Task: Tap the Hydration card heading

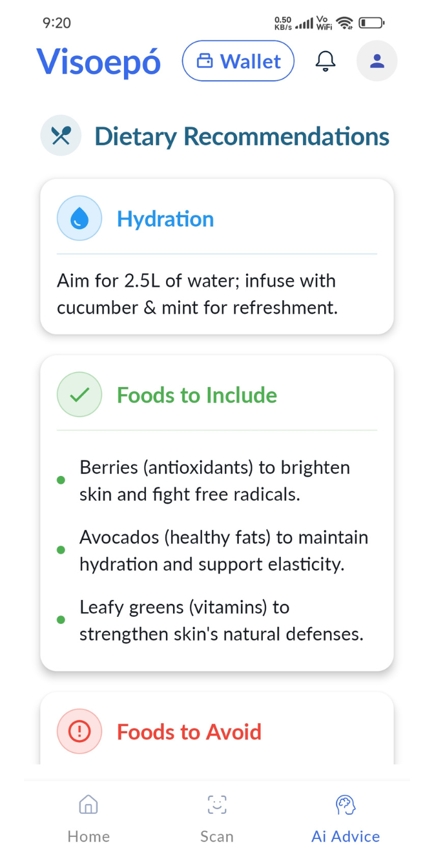Action: (x=165, y=219)
